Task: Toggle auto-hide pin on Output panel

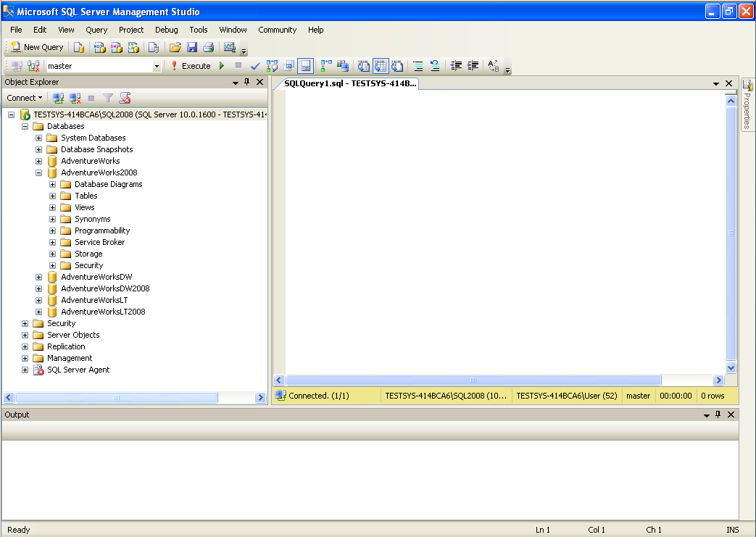Action: pyautogui.click(x=718, y=415)
